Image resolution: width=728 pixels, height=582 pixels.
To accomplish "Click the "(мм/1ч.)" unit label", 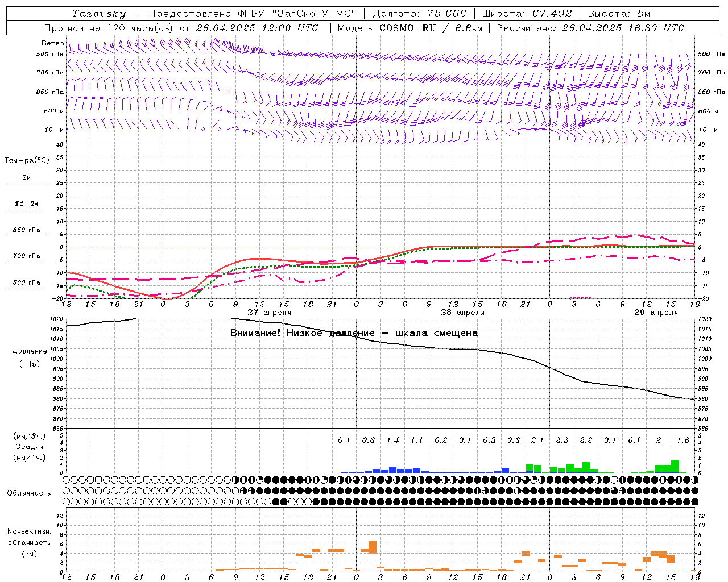I will click(x=30, y=458).
